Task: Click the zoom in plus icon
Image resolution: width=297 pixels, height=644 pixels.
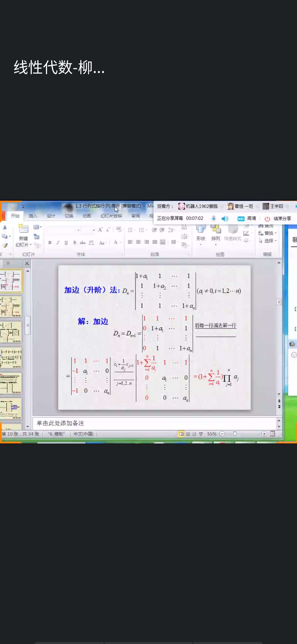Action: pos(264,434)
